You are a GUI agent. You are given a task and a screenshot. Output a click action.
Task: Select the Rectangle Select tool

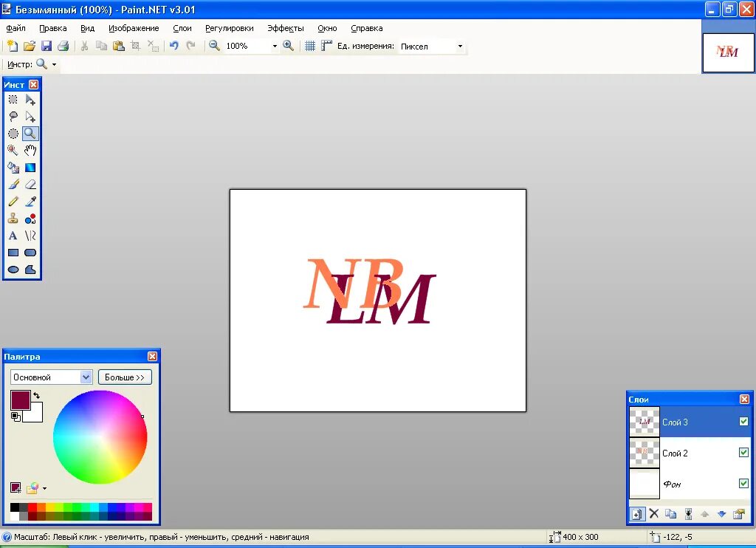click(x=13, y=100)
